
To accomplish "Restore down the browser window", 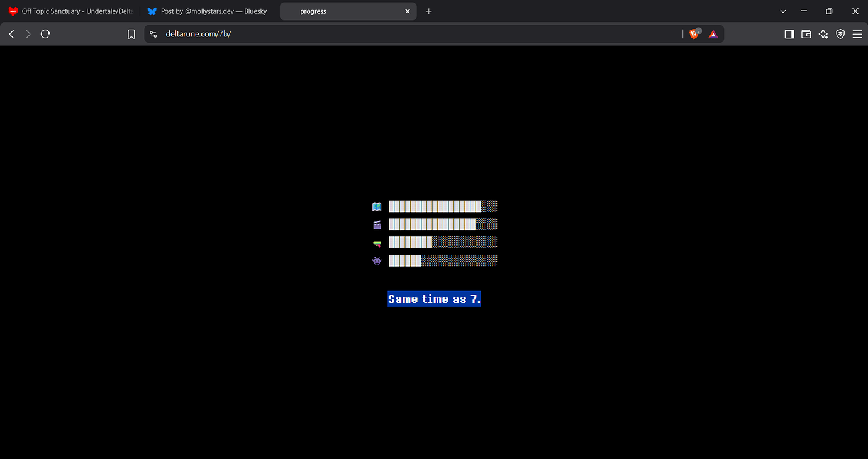I will tap(829, 11).
